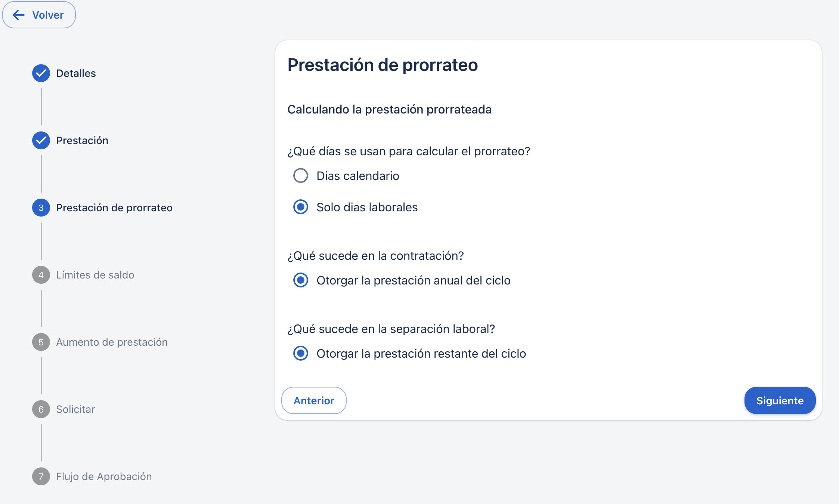The height and width of the screenshot is (504, 839).
Task: Open the Flujo de Aprobación step
Action: 104,476
